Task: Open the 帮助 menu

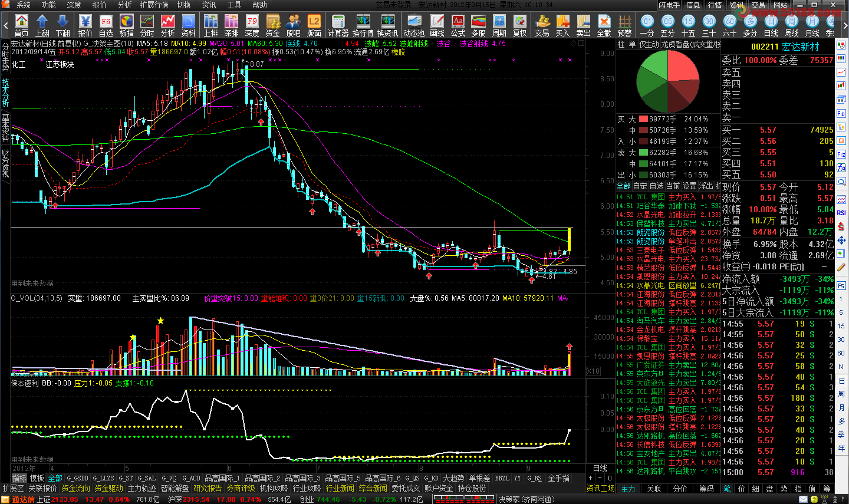Action: 260,5
